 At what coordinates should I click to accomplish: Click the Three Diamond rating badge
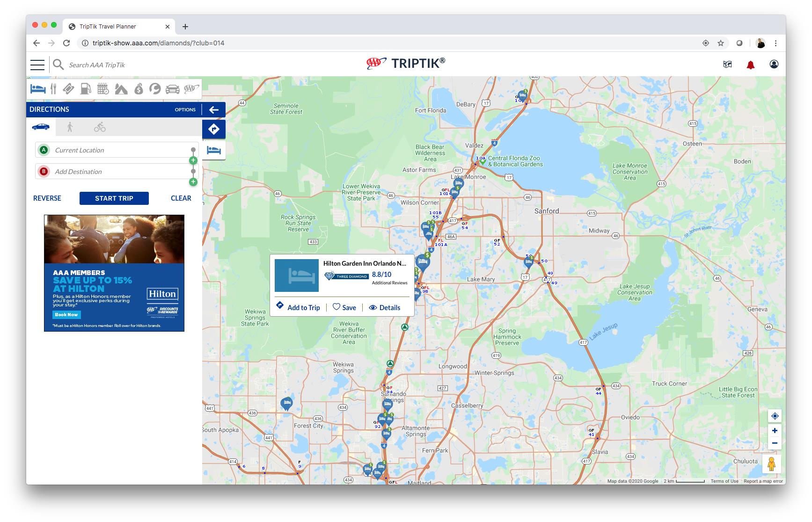pos(347,276)
